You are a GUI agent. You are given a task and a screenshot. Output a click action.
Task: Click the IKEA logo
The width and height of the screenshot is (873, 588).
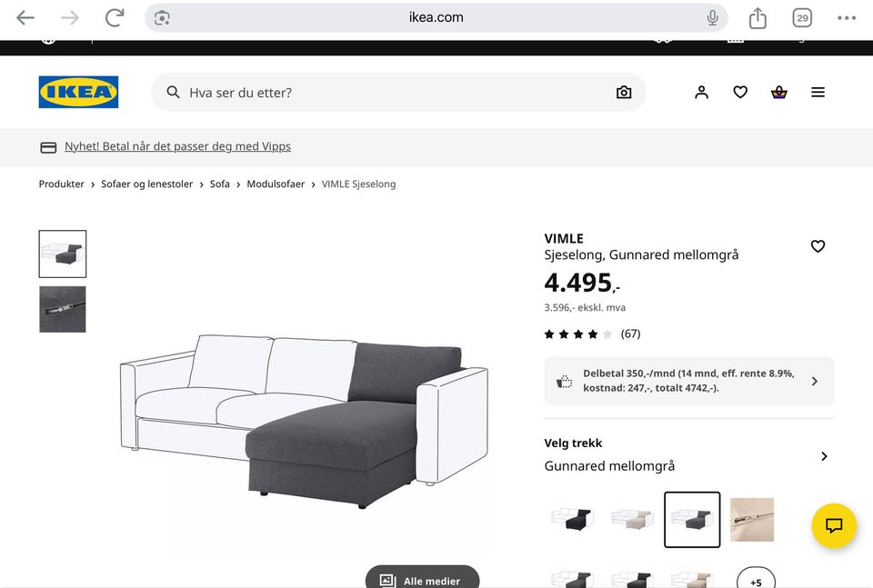78,92
